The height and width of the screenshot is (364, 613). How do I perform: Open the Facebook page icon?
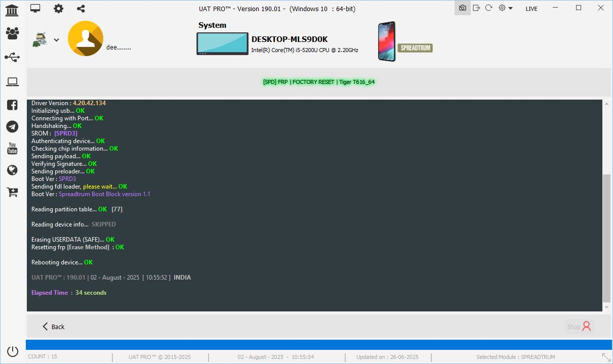pos(12,105)
